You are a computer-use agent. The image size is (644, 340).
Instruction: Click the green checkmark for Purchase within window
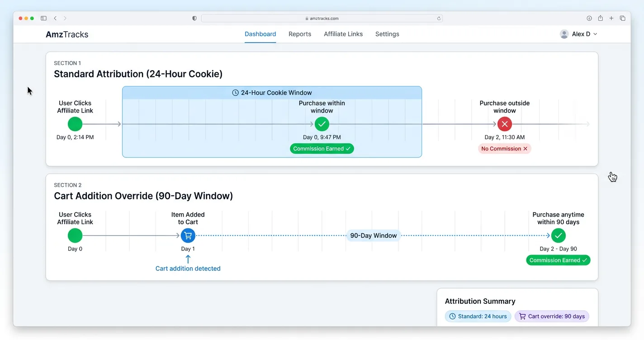322,123
